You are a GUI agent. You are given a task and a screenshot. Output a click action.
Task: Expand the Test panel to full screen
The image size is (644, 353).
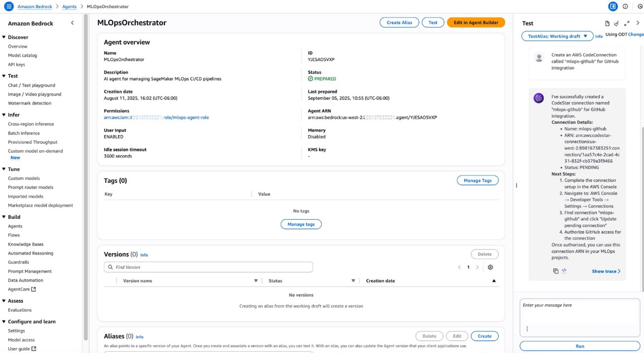pyautogui.click(x=627, y=23)
